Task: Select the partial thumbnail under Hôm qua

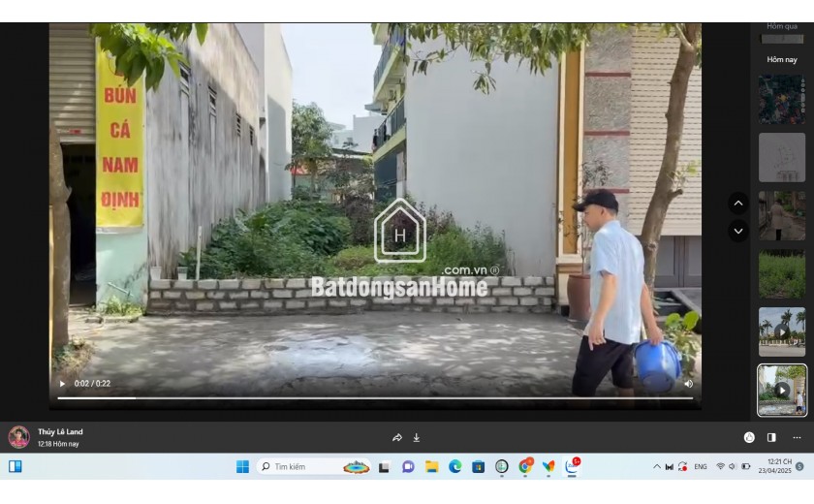Action: click(x=782, y=39)
